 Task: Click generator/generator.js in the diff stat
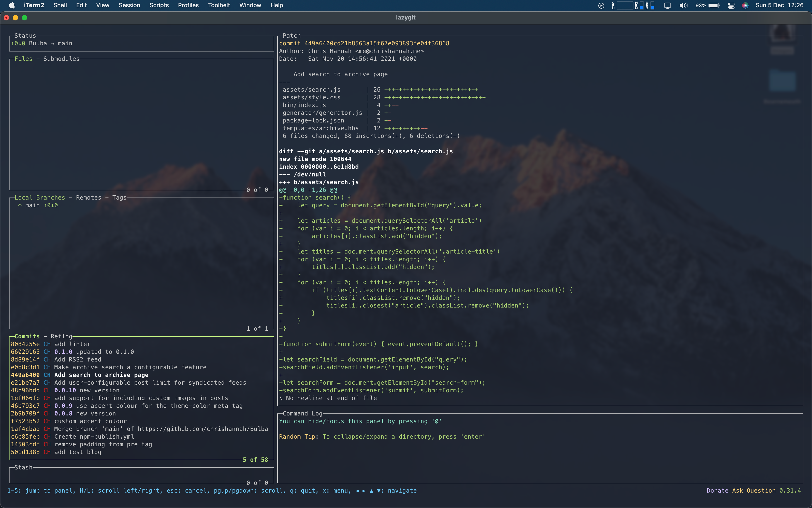(x=322, y=113)
